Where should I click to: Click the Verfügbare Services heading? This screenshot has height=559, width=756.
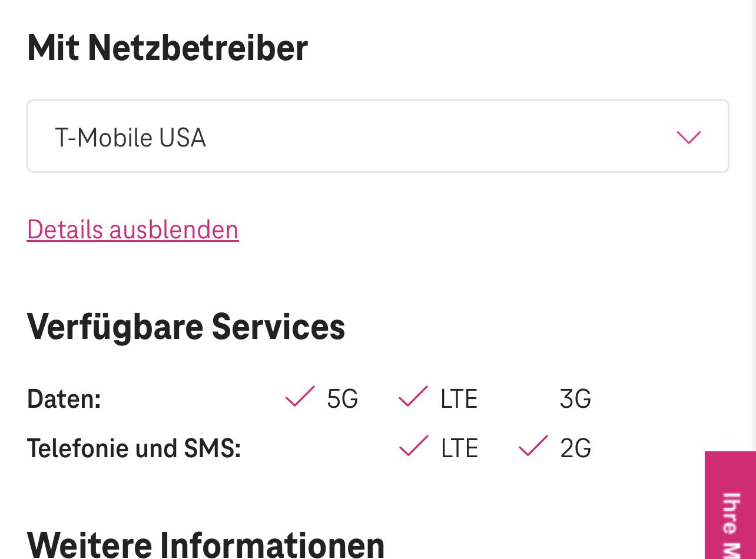point(186,327)
